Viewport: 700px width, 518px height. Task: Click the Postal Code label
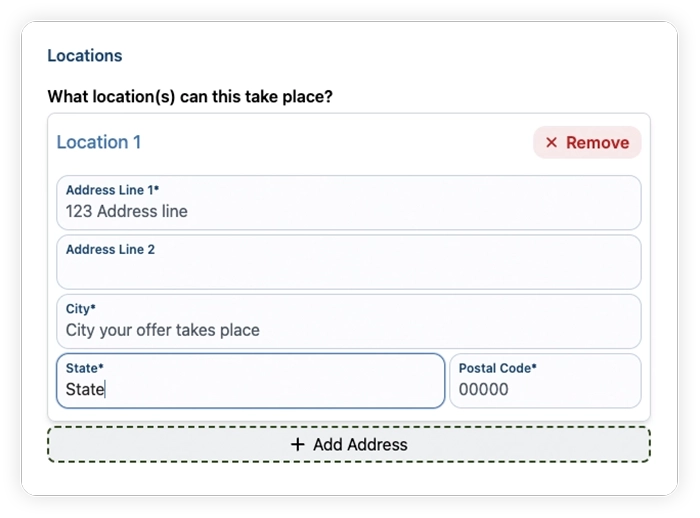(497, 368)
